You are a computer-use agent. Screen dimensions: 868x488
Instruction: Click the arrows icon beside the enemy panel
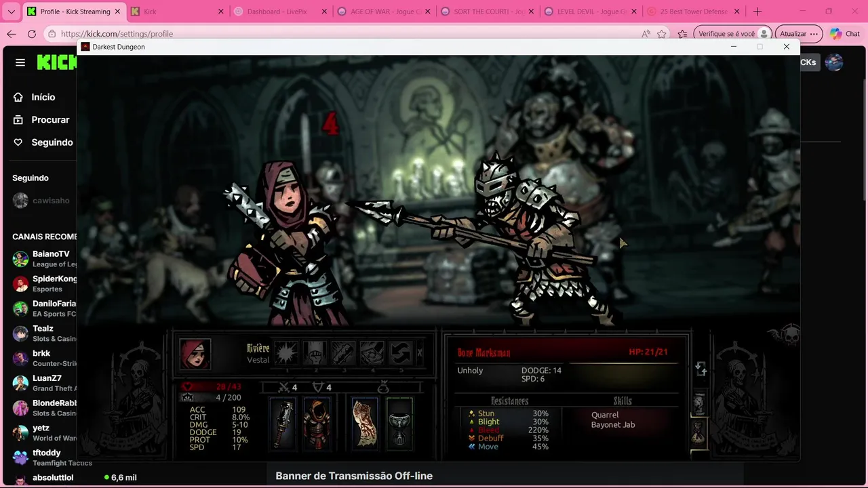[701, 369]
